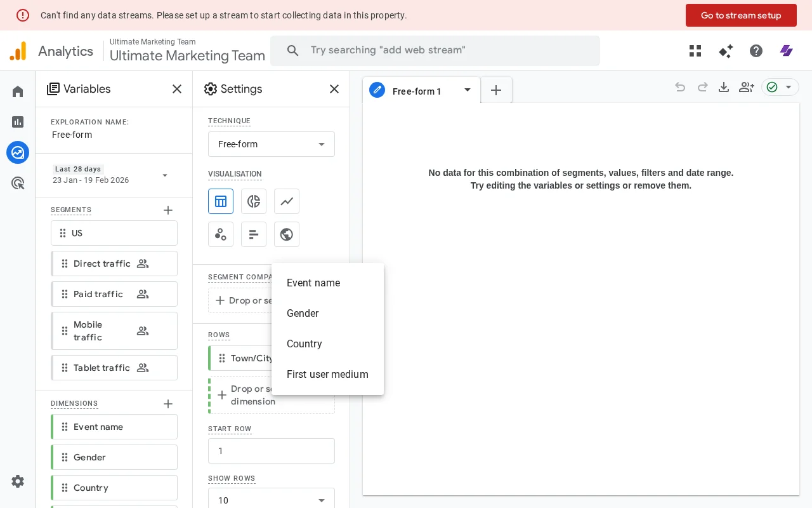Select Gender from the dimension menu
This screenshot has width=812, height=508.
point(303,314)
